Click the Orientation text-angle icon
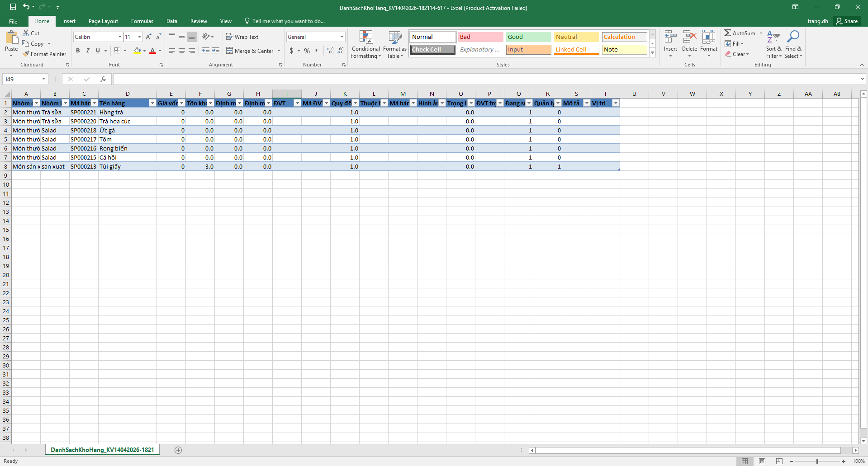868x466 pixels. click(x=206, y=37)
